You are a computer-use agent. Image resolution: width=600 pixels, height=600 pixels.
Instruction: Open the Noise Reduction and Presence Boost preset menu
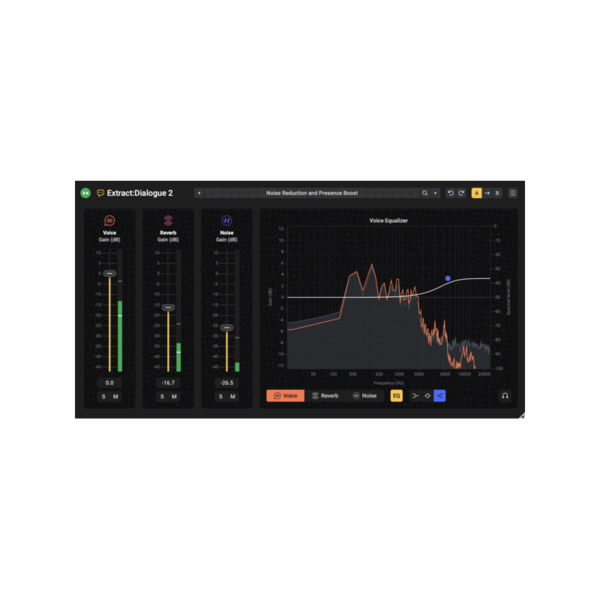tap(312, 193)
